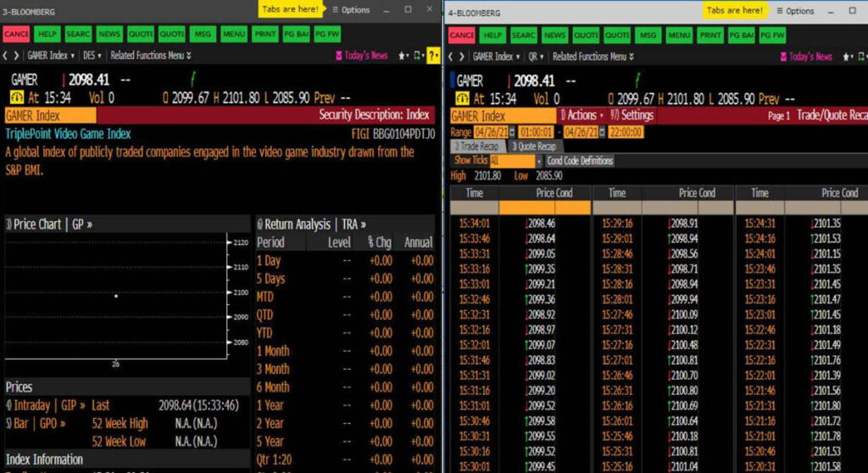Click SEARCH key in 3-BLOOMBERG window
The height and width of the screenshot is (473, 868).
tap(78, 35)
